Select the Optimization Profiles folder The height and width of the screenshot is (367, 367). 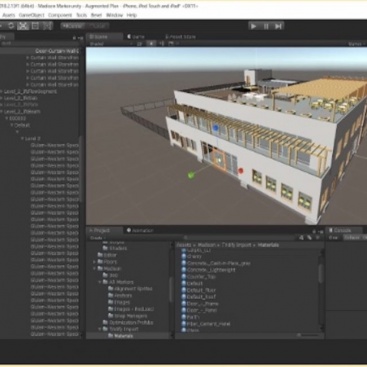click(x=128, y=322)
